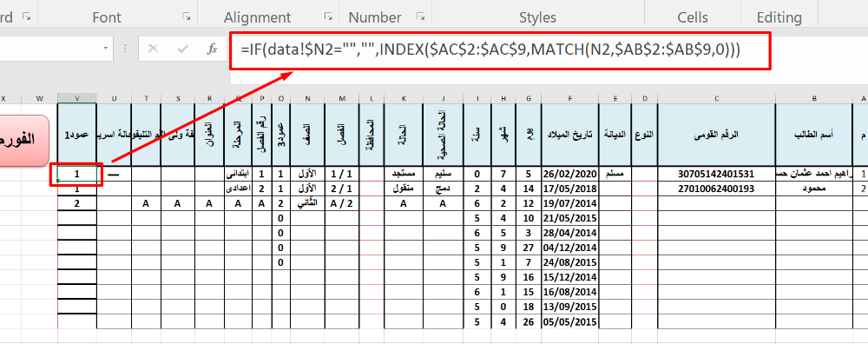Screen dimensions: 868x344
Task: Select column O header
Action: click(281, 99)
